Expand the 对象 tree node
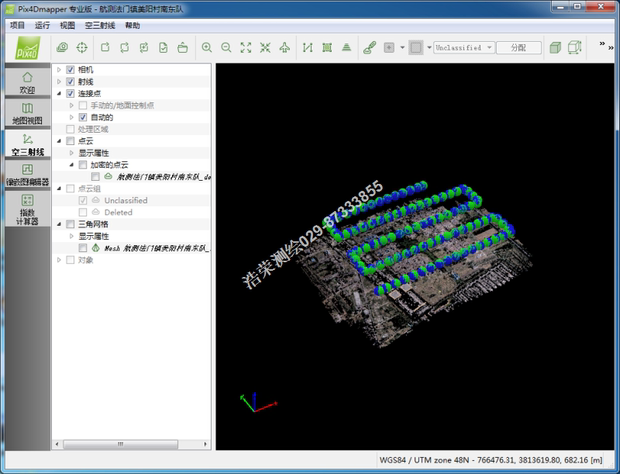 click(59, 260)
